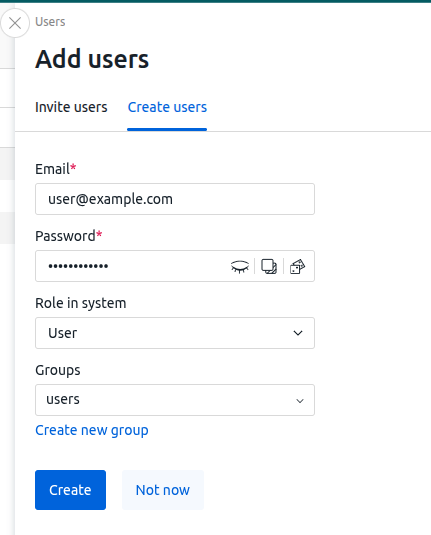Generate a random password with the dice icon

(x=297, y=266)
